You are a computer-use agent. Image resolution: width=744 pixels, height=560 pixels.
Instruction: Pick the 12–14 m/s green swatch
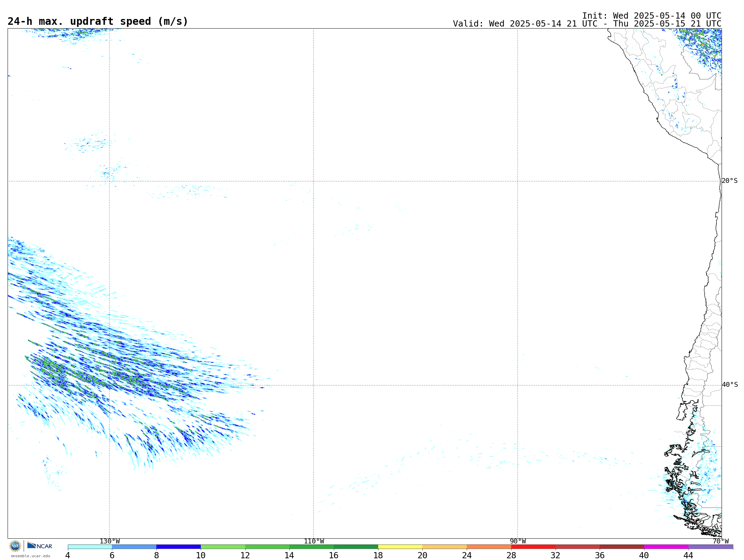tap(267, 547)
